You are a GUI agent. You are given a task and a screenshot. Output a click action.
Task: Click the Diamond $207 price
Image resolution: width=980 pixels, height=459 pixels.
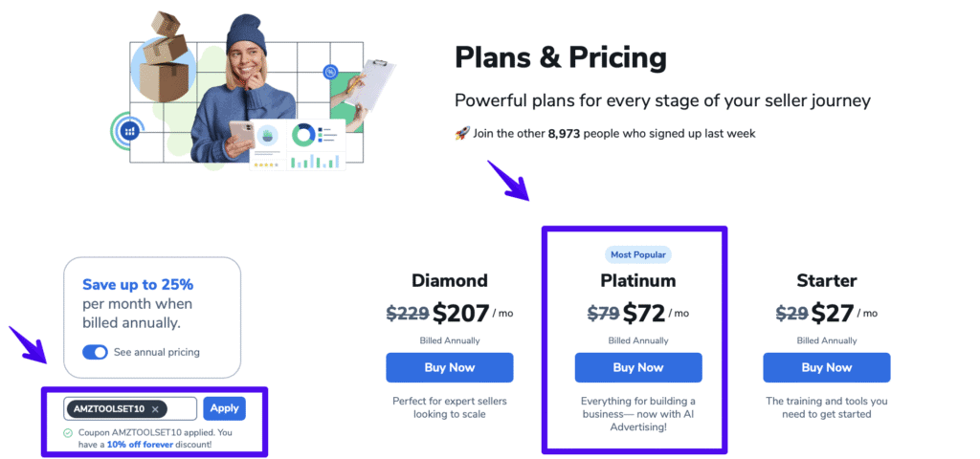click(x=461, y=312)
